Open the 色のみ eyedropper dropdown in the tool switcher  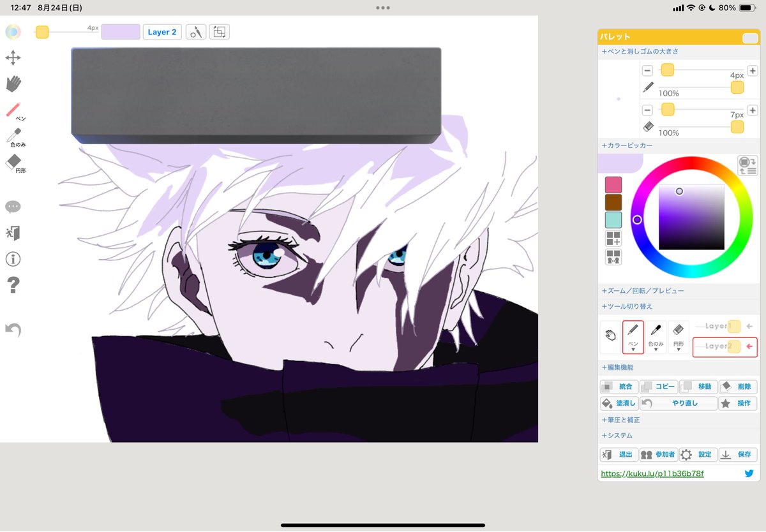[656, 337]
